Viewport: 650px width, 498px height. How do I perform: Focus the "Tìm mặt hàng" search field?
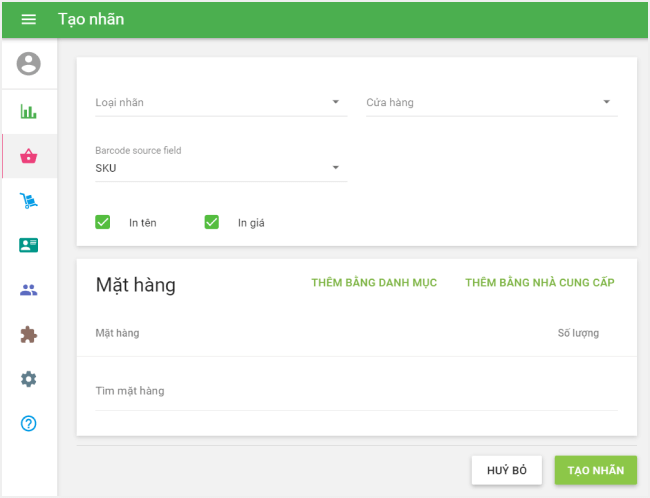coord(355,391)
